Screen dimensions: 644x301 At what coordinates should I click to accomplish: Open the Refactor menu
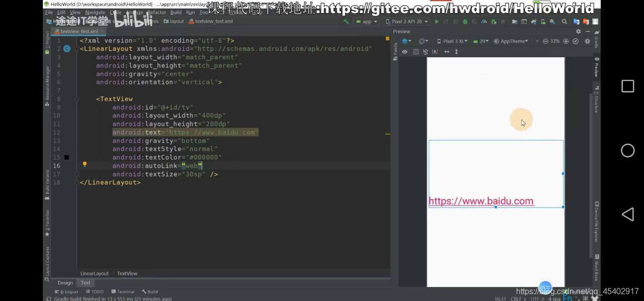coord(157,12)
